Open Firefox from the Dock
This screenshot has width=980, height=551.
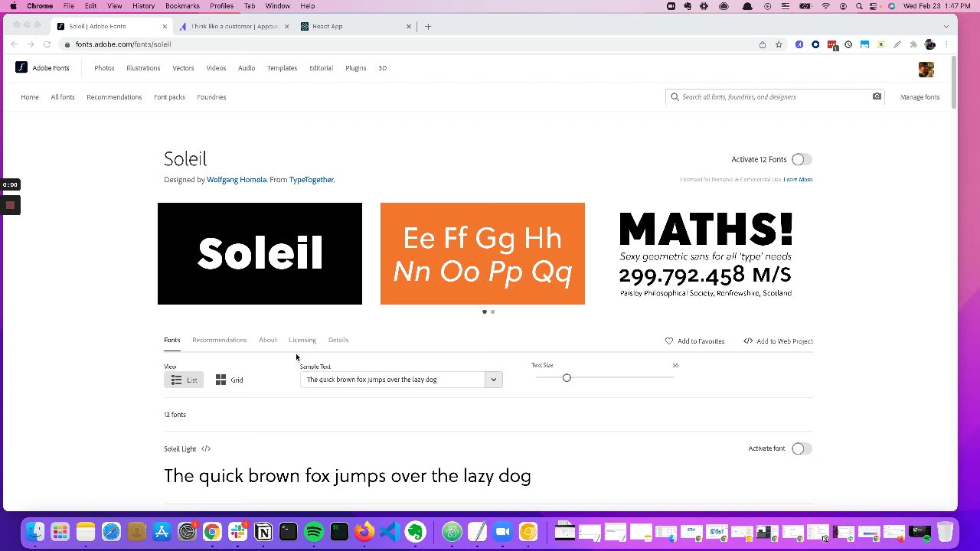pyautogui.click(x=364, y=531)
